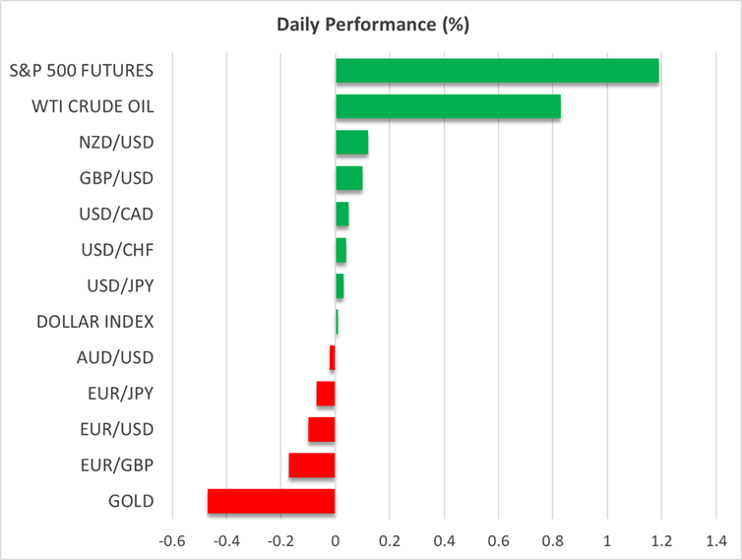Select the WTI CRUDE OIL bar

448,106
